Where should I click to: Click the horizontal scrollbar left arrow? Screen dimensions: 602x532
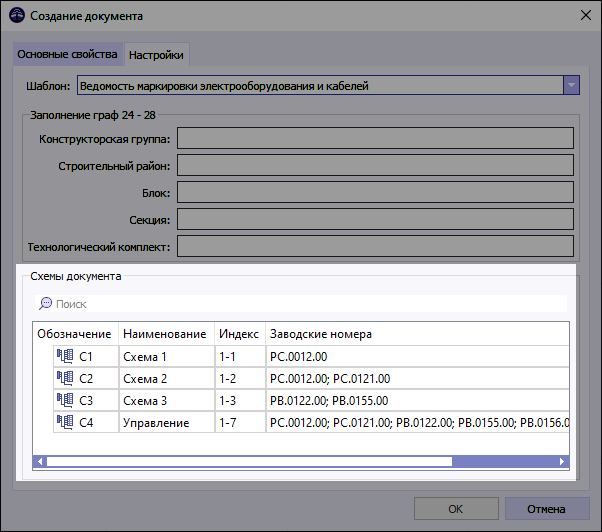coord(40,461)
